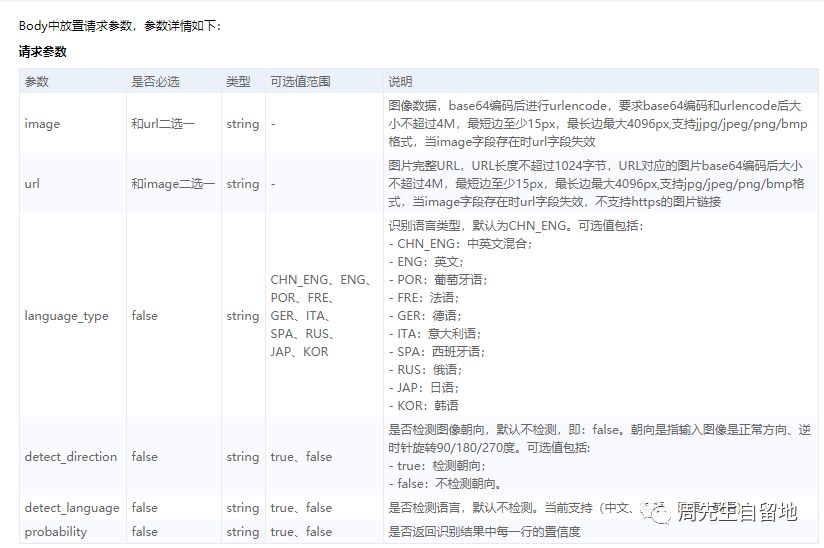The height and width of the screenshot is (548, 824).
Task: Click 'POR、FRE、' in the value range cell
Action: point(302,298)
